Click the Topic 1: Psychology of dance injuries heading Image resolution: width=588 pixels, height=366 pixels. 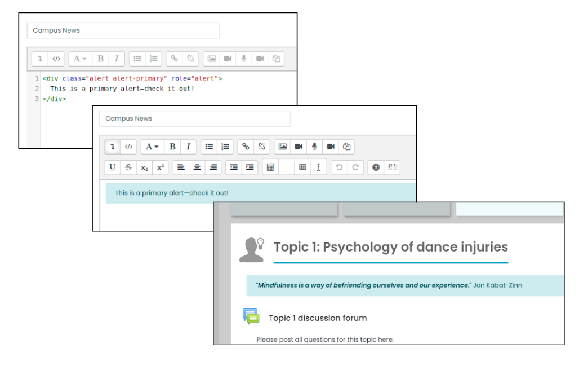390,247
